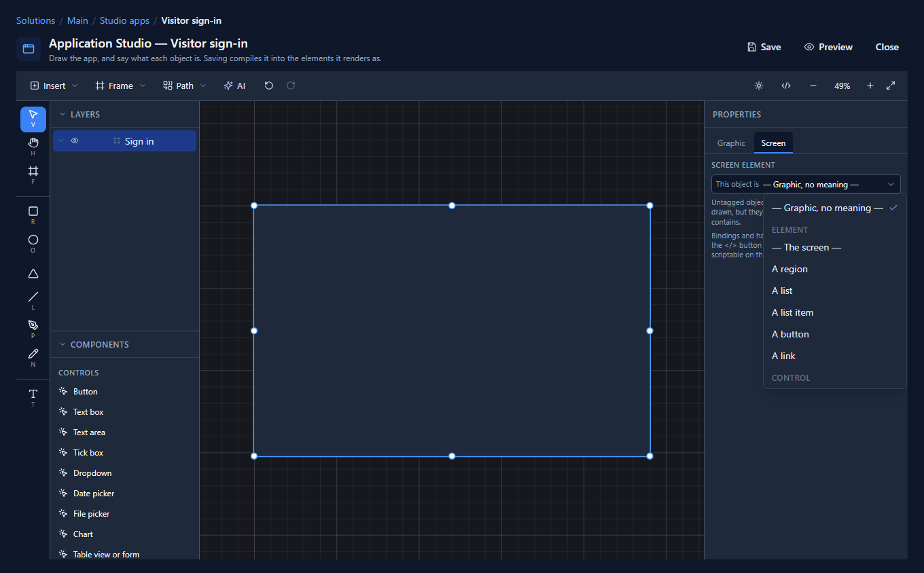Close the Application Studio editor
The width and height of the screenshot is (924, 573).
(887, 47)
